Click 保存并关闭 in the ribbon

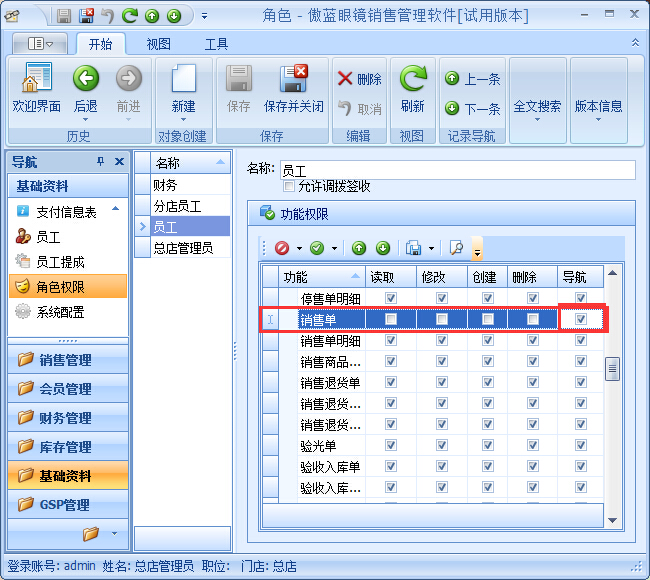pos(293,90)
